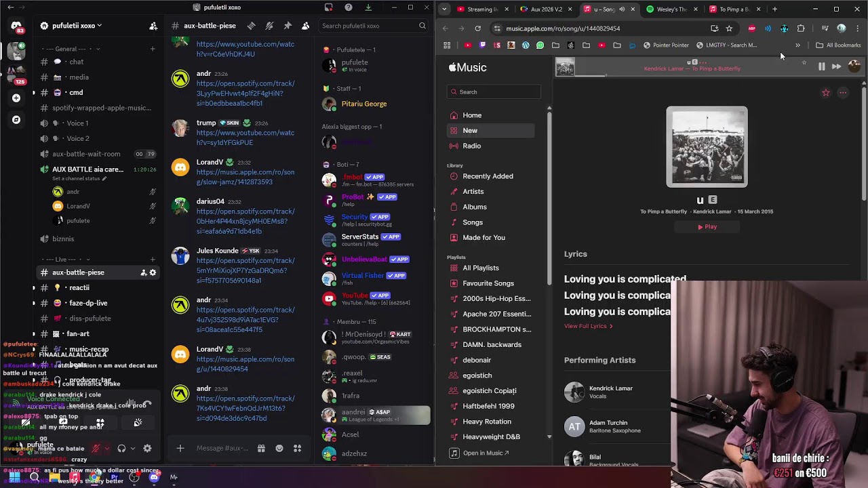The width and height of the screenshot is (868, 488).
Task: Edit aux-battle-piese channel settings gear
Action: point(153,272)
